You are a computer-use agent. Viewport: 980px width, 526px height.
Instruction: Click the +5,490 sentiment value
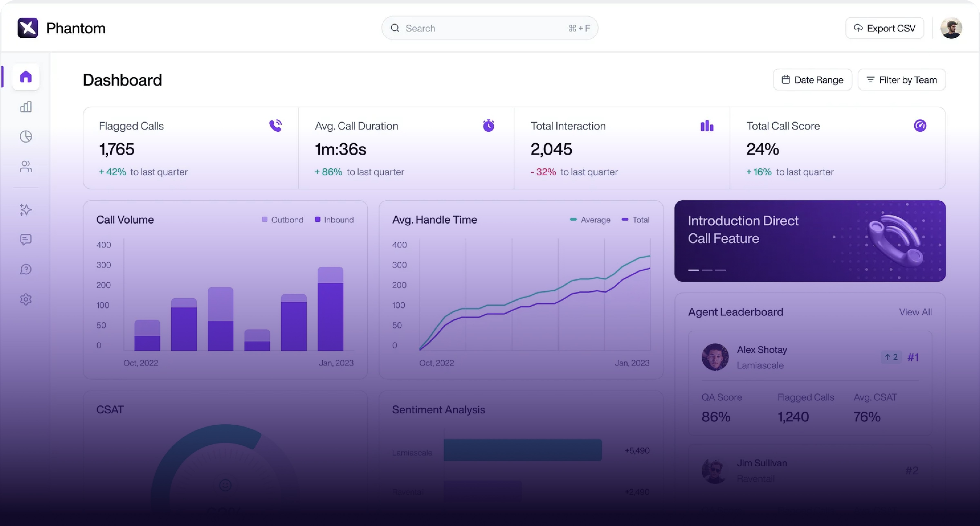637,450
